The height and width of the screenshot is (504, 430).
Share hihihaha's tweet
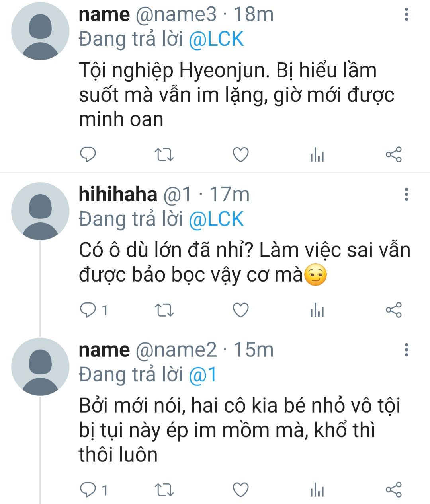394,310
